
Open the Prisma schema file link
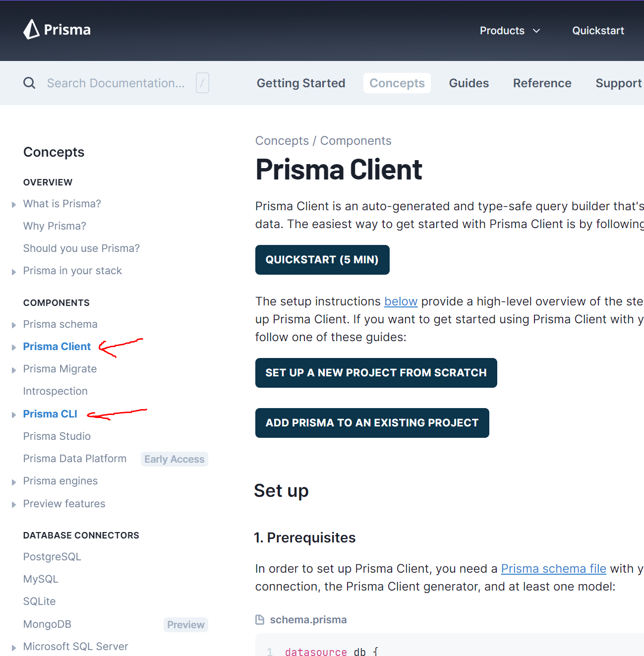pyautogui.click(x=553, y=568)
